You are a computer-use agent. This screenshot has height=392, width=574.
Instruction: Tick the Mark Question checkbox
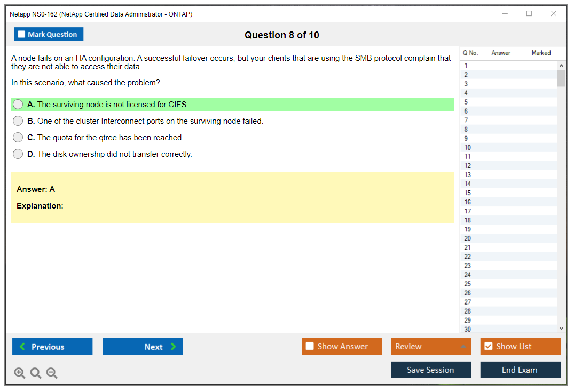click(22, 35)
